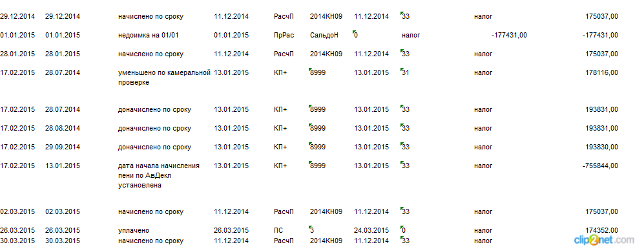Image resolution: width=644 pixels, height=247 pixels.
Task: Click the -755844,00 amount
Action: tap(600, 166)
